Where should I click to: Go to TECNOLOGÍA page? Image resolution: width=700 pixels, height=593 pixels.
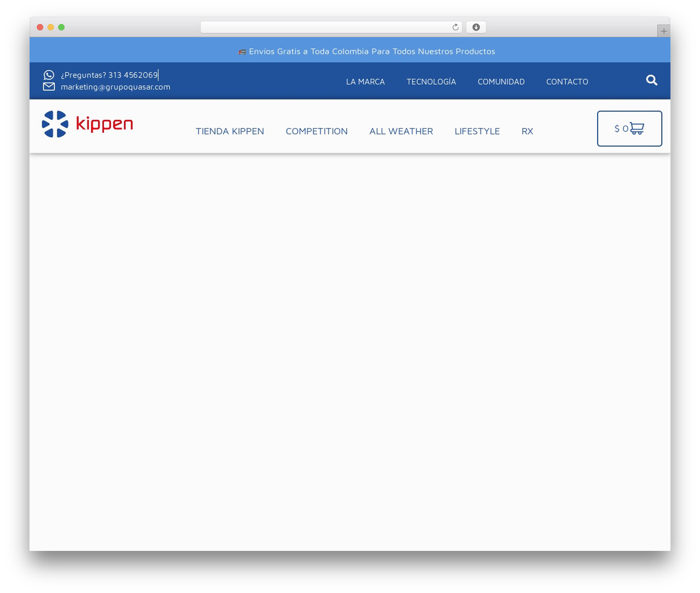[431, 82]
